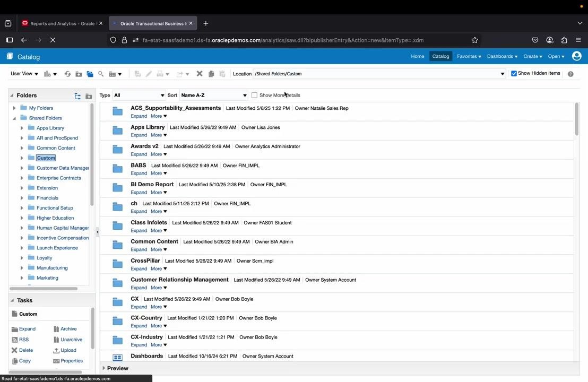This screenshot has width=588, height=382.
Task: Click the Refresh icon in catalog toolbar
Action: coord(67,74)
